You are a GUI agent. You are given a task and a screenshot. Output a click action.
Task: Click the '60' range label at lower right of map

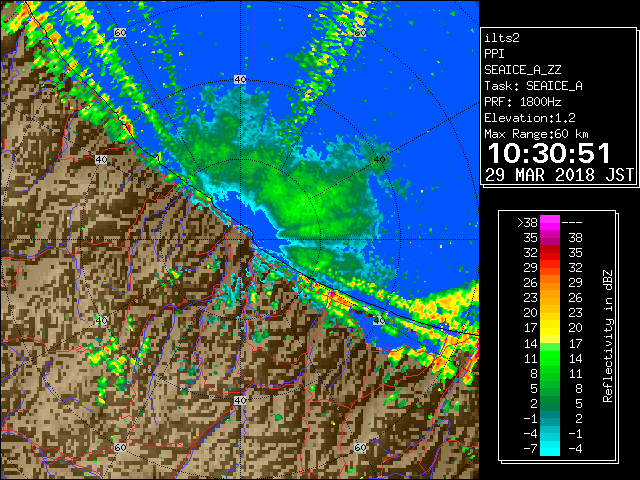(x=360, y=447)
